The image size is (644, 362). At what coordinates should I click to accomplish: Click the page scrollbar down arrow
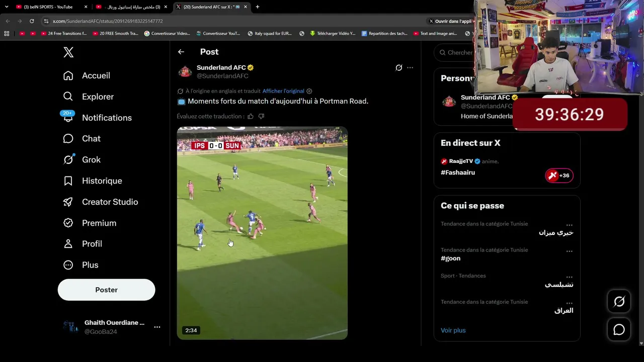click(641, 343)
